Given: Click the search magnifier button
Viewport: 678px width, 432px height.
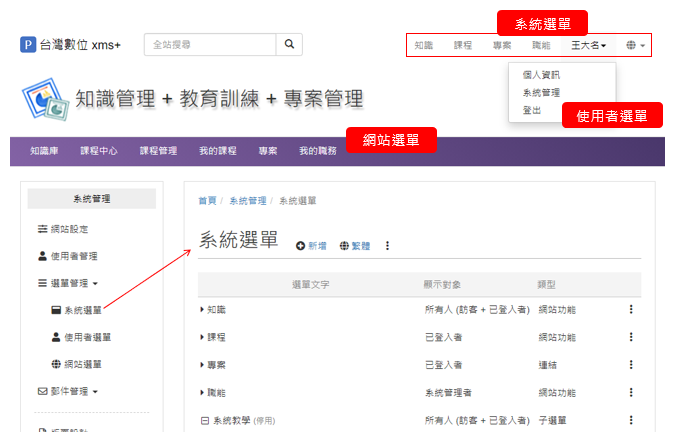Looking at the screenshot, I should 288,45.
